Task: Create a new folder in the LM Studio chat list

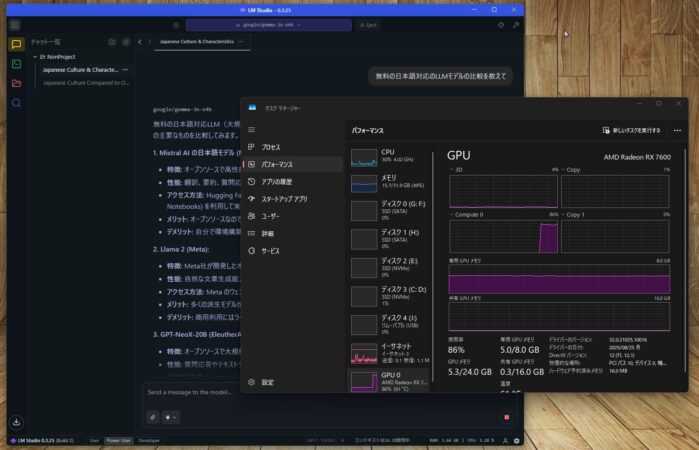Action: coord(112,42)
